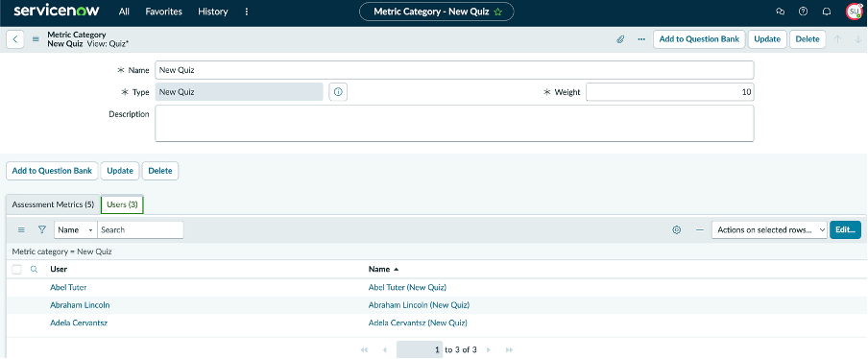The height and width of the screenshot is (359, 868).
Task: Collapse the related list with minus icon
Action: click(700, 230)
